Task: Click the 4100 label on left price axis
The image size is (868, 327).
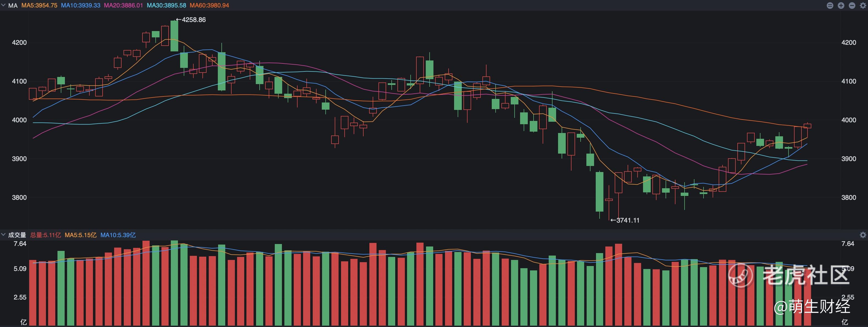Action: tap(19, 81)
